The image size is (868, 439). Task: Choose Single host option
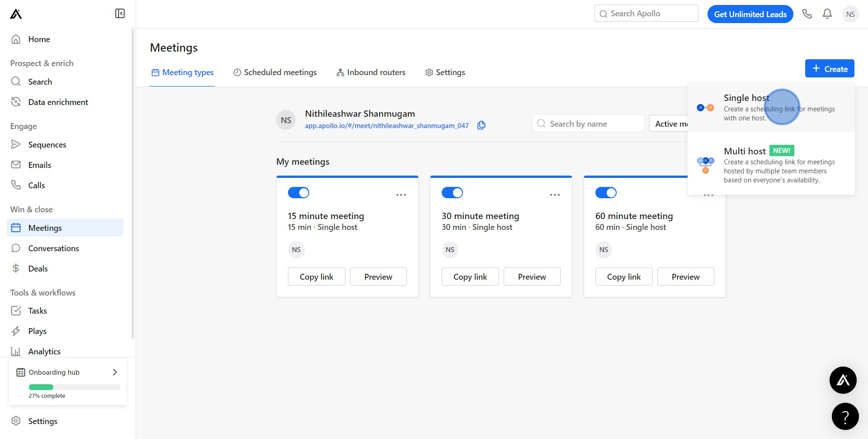[x=771, y=107]
